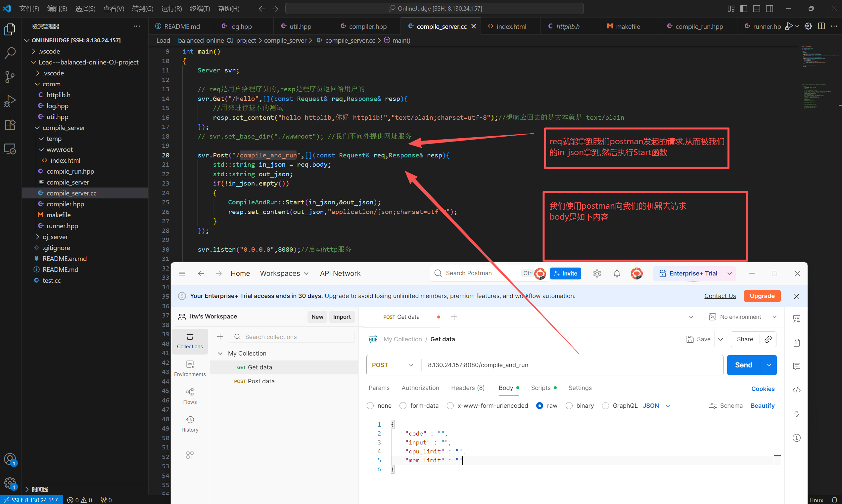The width and height of the screenshot is (842, 504).
Task: Open Postman documentation icon in right sidebar
Action: click(796, 342)
